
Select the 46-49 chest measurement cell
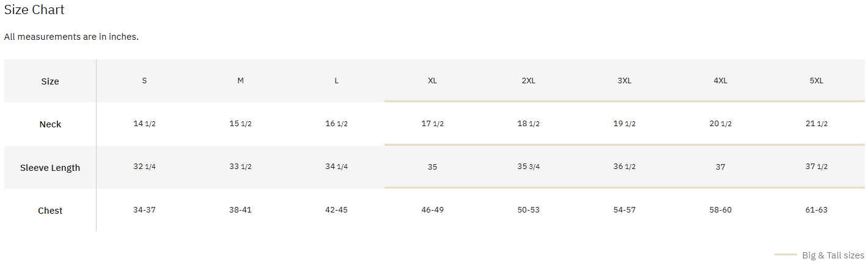point(432,210)
